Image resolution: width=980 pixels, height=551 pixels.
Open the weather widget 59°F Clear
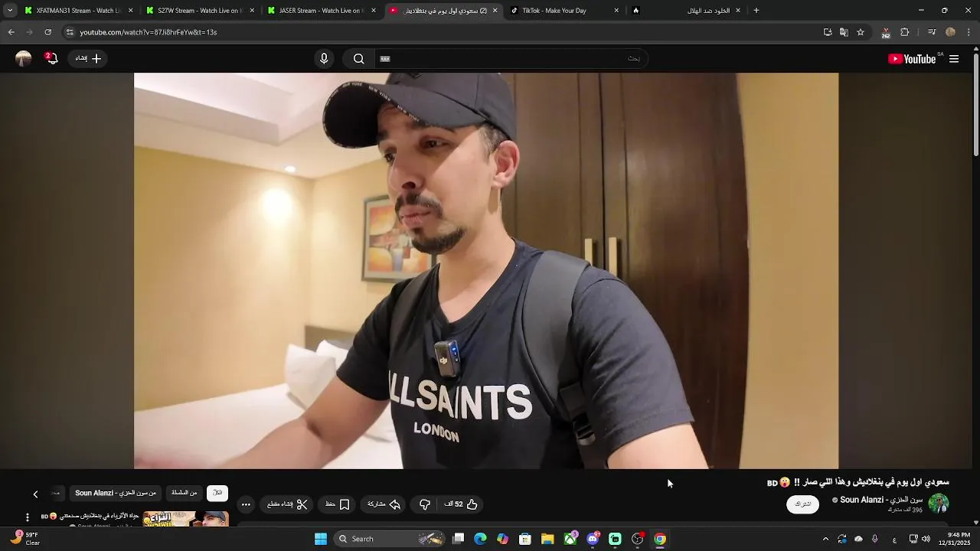[24, 539]
